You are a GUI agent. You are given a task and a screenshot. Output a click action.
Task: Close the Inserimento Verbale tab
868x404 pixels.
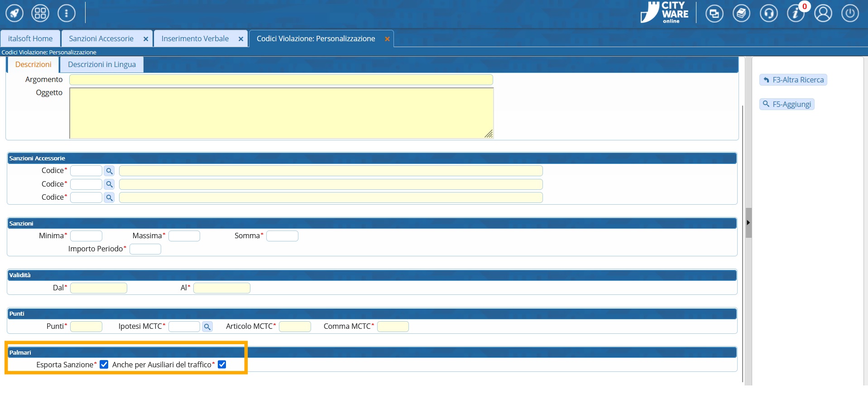pos(241,39)
